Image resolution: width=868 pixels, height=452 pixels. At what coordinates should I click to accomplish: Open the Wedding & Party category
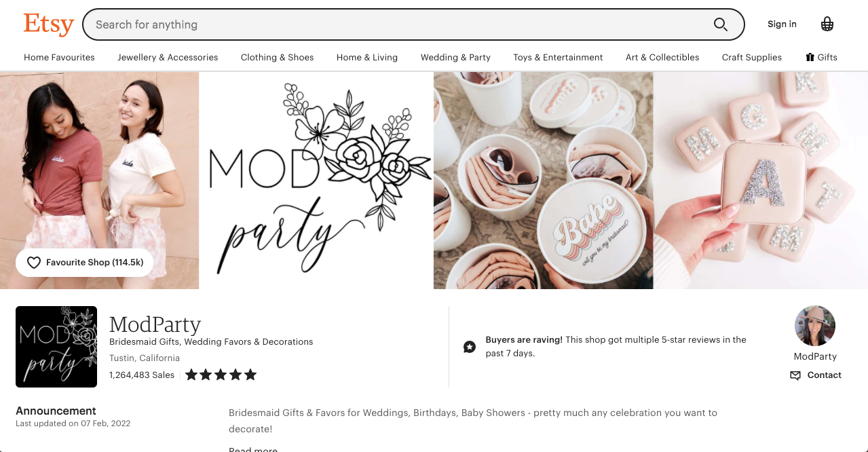455,58
